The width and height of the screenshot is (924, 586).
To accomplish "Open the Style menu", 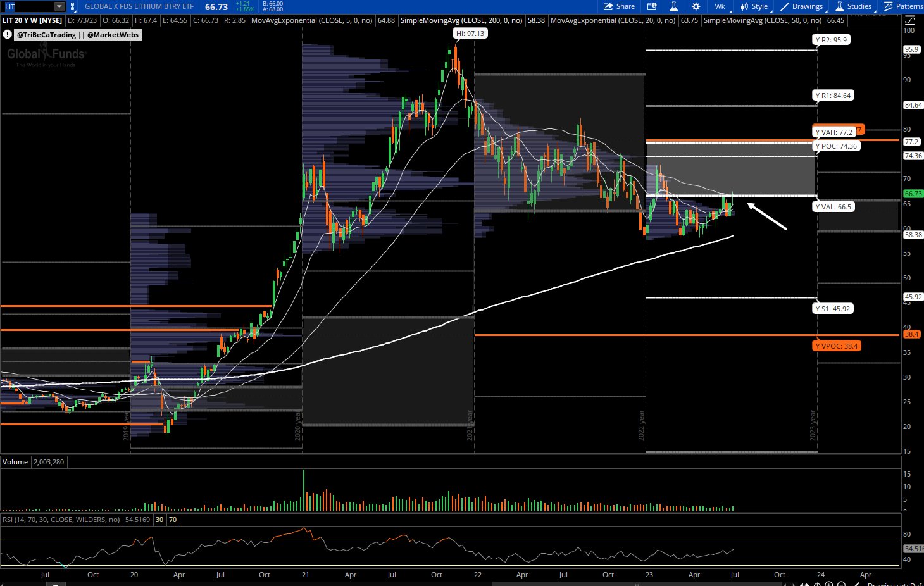I will (x=754, y=6).
